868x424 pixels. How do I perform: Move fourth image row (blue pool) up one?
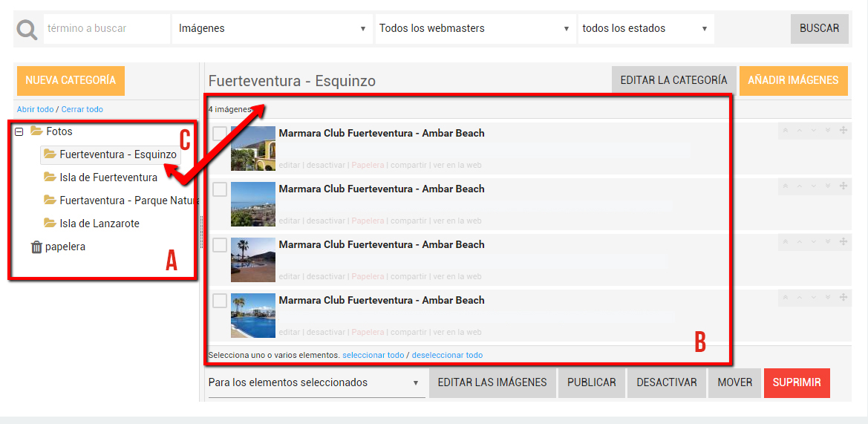(799, 297)
